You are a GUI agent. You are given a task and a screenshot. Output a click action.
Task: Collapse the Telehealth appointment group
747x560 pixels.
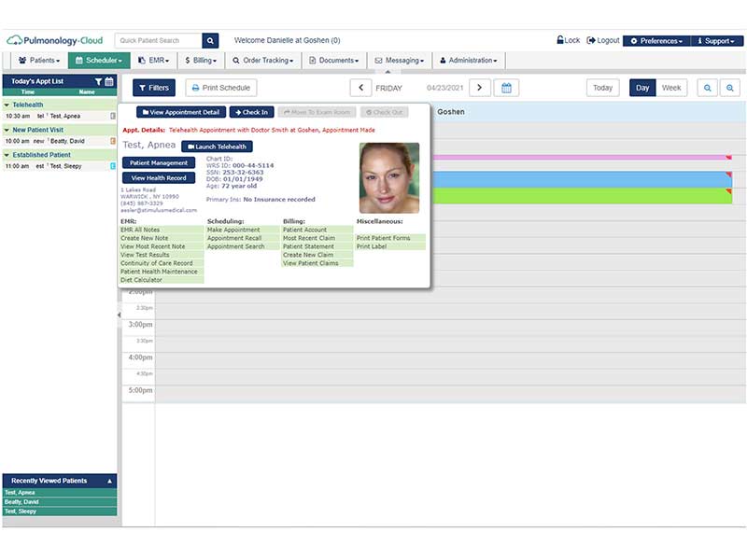coord(7,105)
